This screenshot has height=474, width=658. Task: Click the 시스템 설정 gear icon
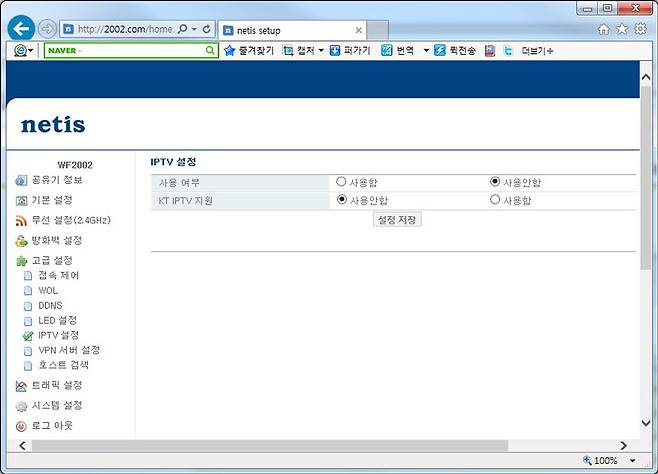coord(21,406)
